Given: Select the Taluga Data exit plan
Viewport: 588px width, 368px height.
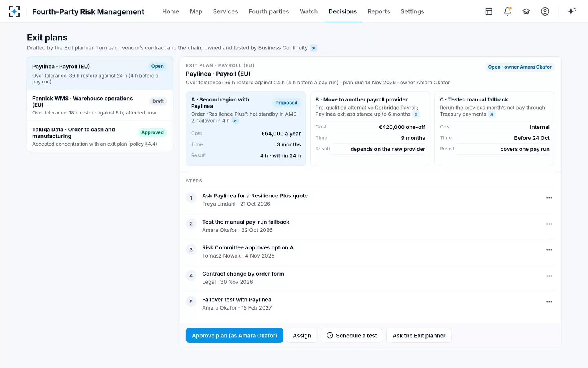Looking at the screenshot, I should [x=100, y=137].
